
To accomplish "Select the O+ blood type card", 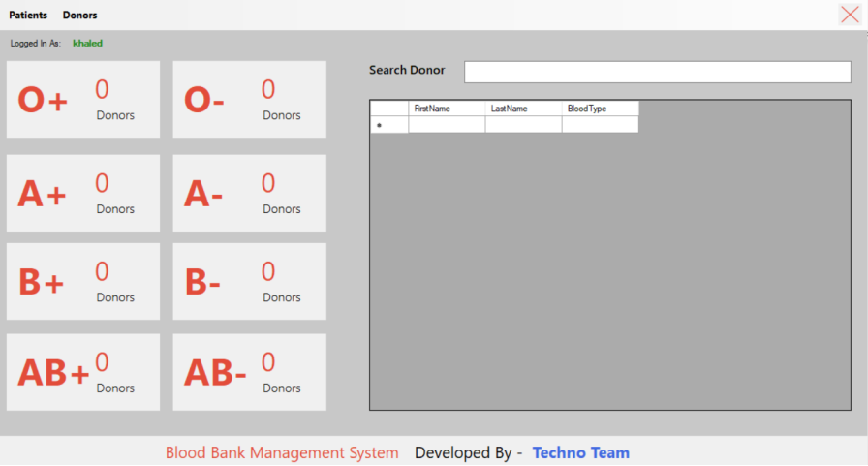I will [x=83, y=99].
